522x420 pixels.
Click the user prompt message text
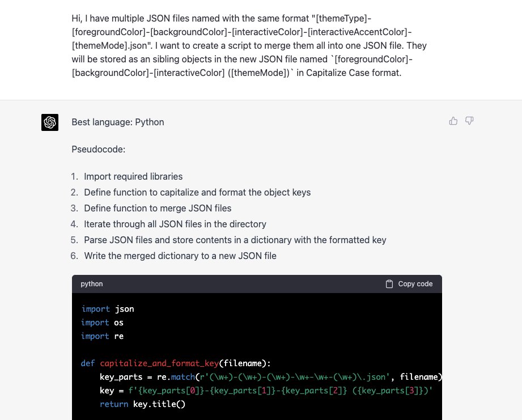click(x=249, y=45)
